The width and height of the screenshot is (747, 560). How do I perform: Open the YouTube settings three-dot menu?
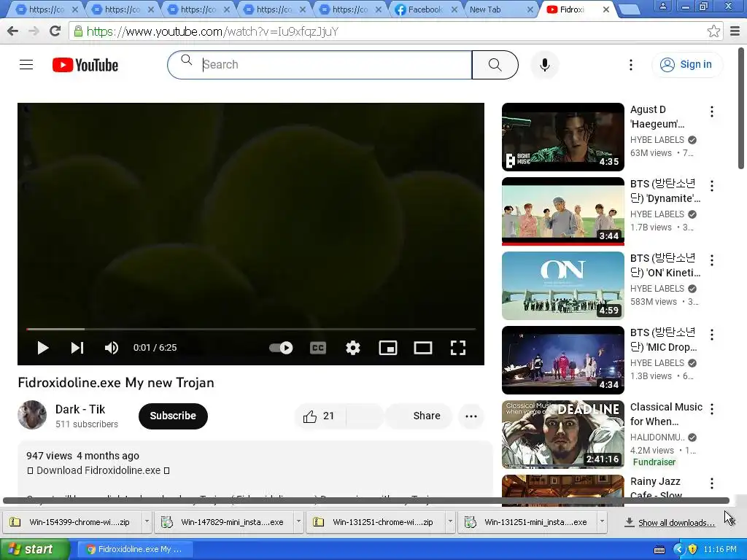click(x=631, y=65)
